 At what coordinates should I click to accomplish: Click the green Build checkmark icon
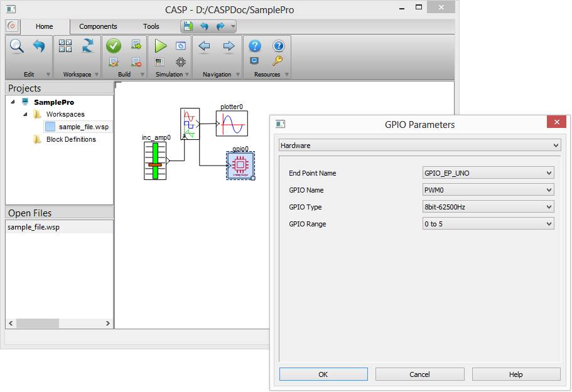point(114,46)
